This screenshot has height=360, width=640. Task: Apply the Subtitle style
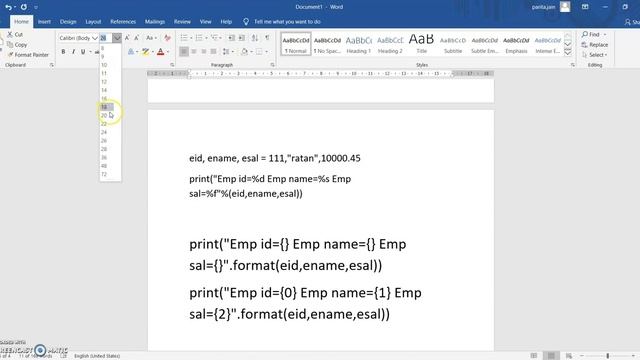453,44
